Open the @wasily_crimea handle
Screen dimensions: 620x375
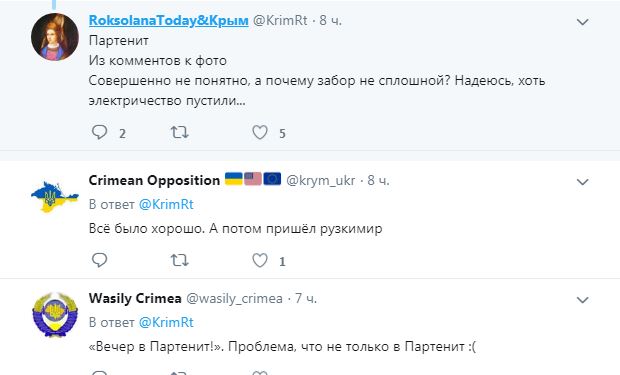[x=234, y=298]
